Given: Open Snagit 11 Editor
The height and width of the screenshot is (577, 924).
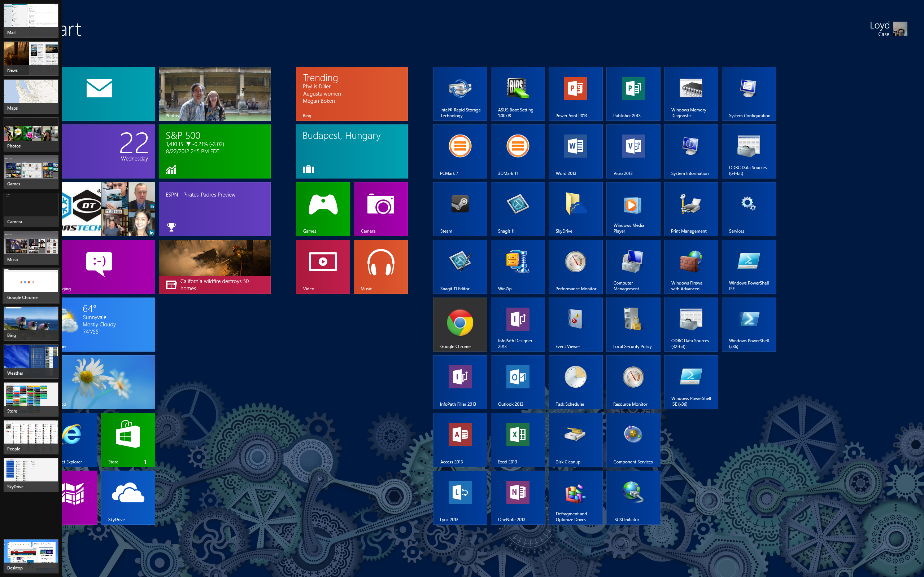Looking at the screenshot, I should pos(460,267).
